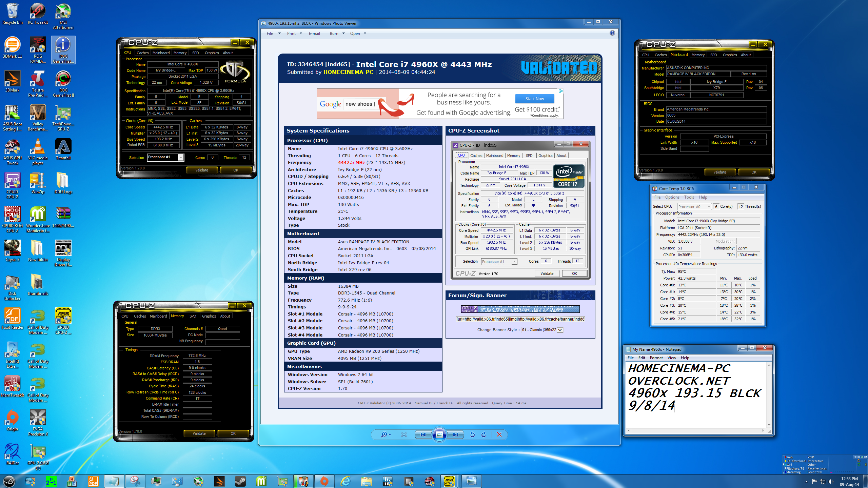Screen dimensions: 868x488
Task: Click Validate in the Mainboard CPU-Z window
Action: (x=720, y=172)
